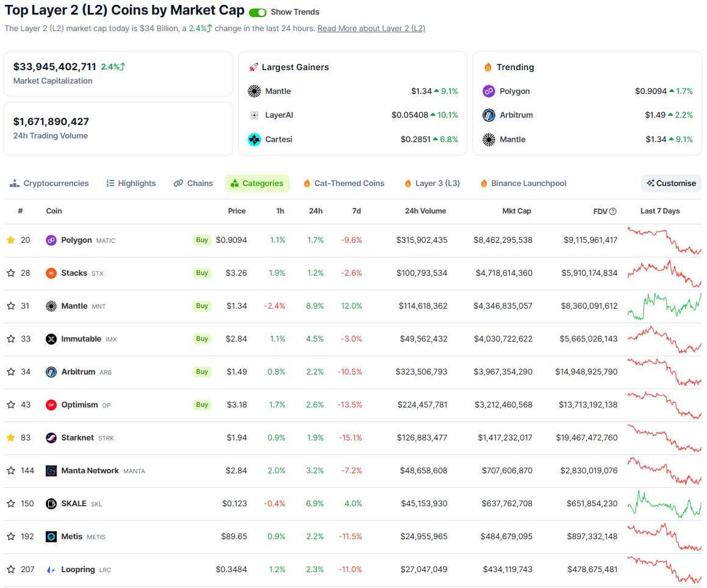
Task: Click the Largest Gainers rocket icon
Action: click(253, 67)
